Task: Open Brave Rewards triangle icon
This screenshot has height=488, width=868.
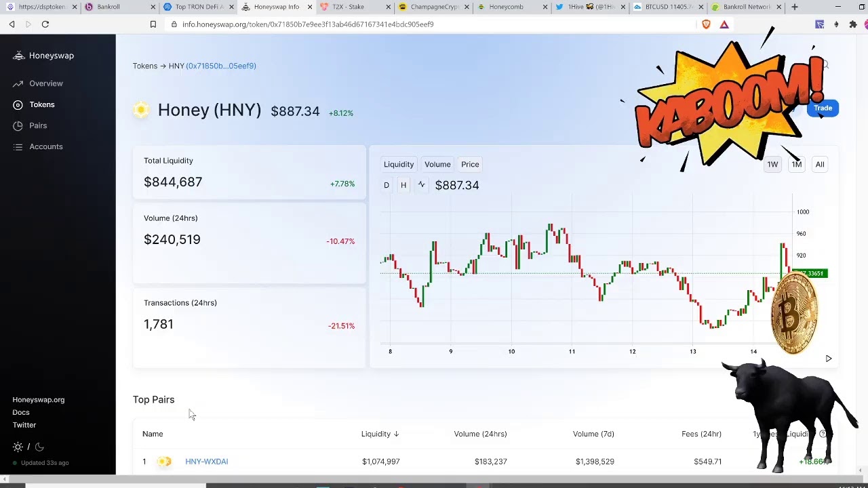Action: 724,24
